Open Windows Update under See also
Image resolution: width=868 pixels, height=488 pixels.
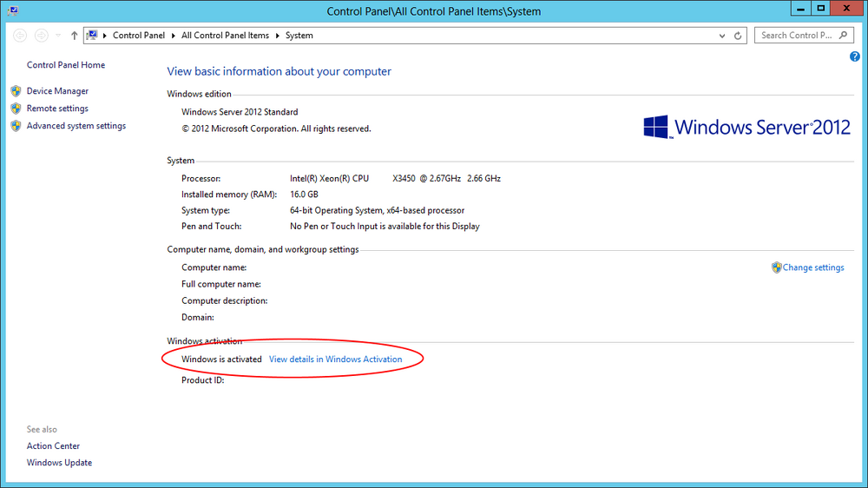tap(59, 463)
